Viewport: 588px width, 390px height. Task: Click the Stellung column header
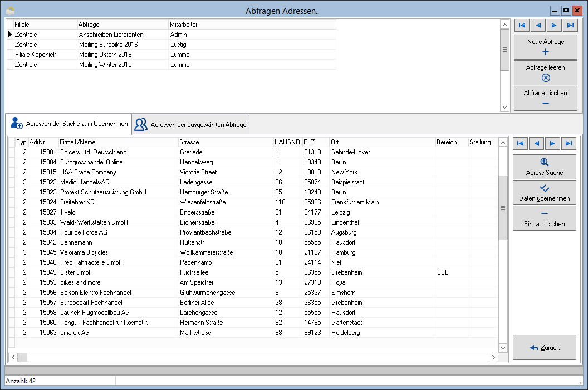point(483,142)
